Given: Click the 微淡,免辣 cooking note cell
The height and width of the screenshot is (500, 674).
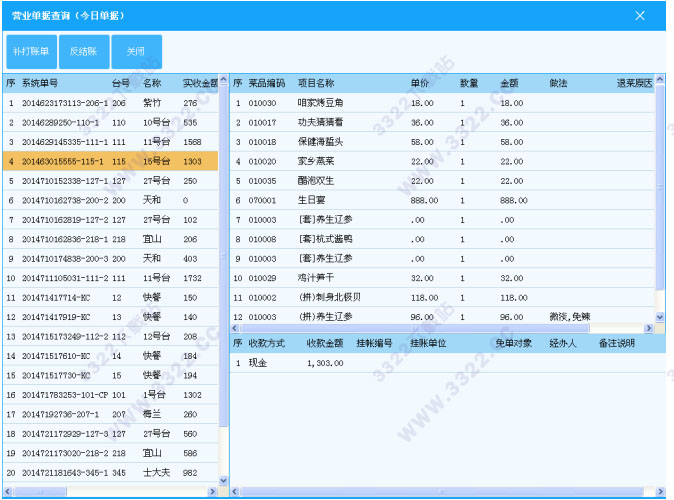Looking at the screenshot, I should [x=570, y=317].
